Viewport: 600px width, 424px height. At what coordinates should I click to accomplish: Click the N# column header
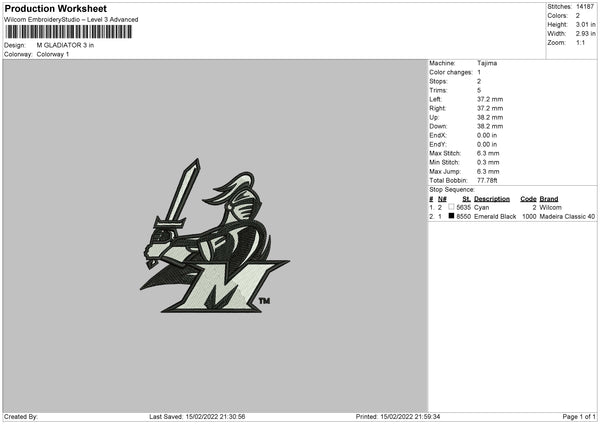click(442, 199)
